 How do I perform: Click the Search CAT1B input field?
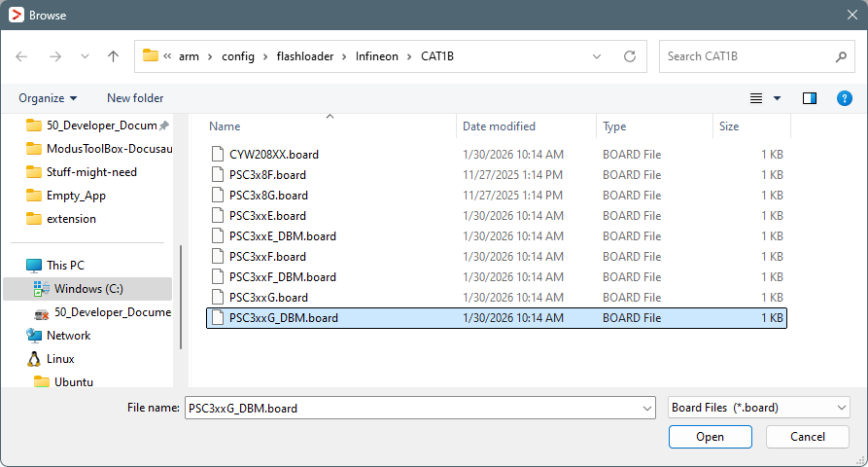pos(744,56)
